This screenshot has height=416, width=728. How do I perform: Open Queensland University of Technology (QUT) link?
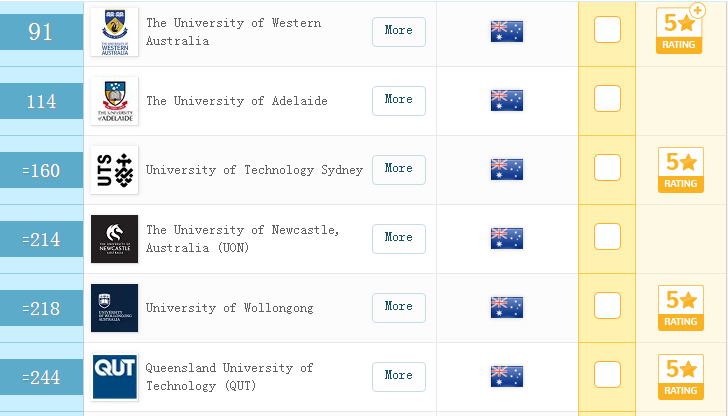229,377
